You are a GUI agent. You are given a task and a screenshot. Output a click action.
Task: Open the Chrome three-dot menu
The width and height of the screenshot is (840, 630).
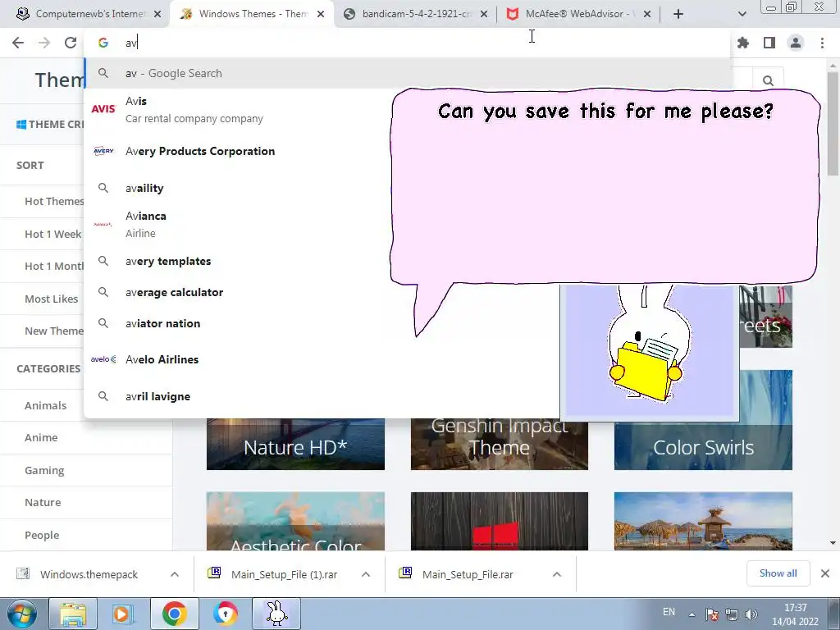point(822,43)
